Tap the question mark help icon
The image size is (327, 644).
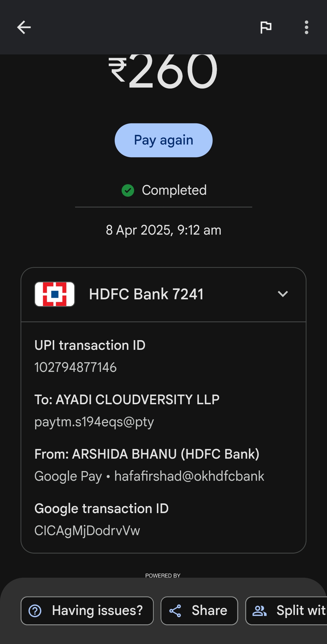[x=35, y=611]
